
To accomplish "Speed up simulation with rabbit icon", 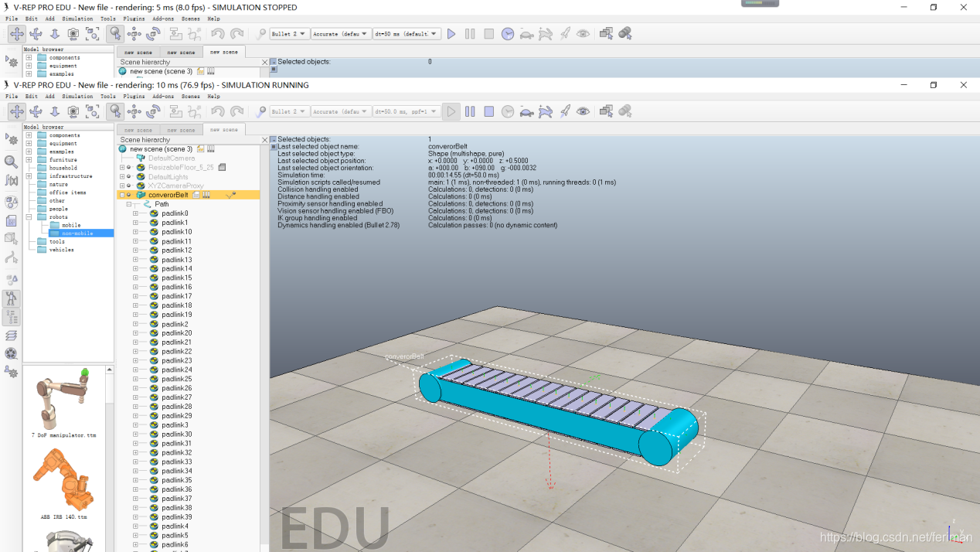I will coord(546,111).
